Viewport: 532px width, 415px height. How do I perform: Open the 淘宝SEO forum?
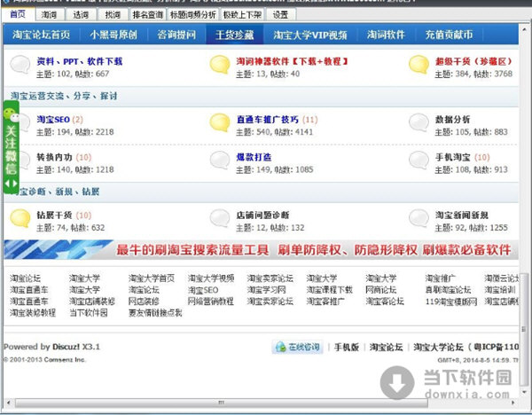click(x=53, y=120)
